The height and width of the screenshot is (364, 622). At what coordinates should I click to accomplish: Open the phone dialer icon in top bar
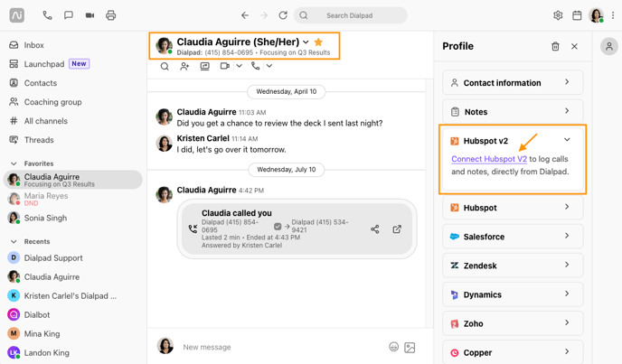(47, 15)
